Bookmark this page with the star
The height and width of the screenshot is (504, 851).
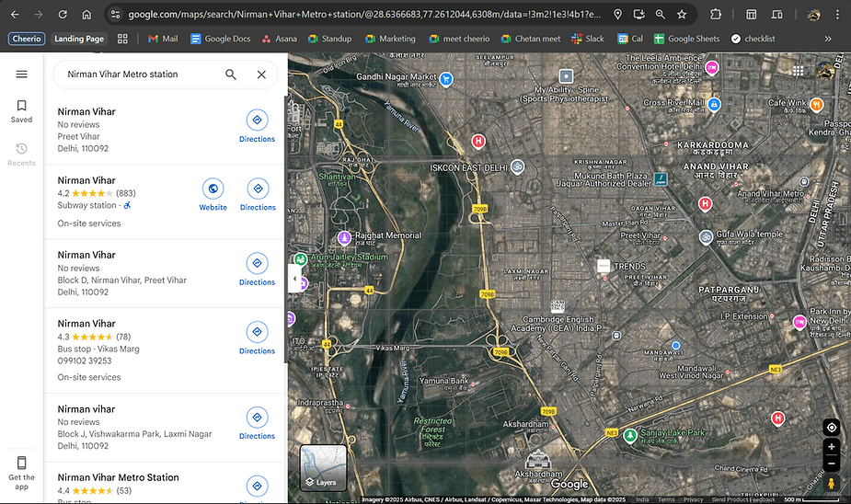click(682, 15)
